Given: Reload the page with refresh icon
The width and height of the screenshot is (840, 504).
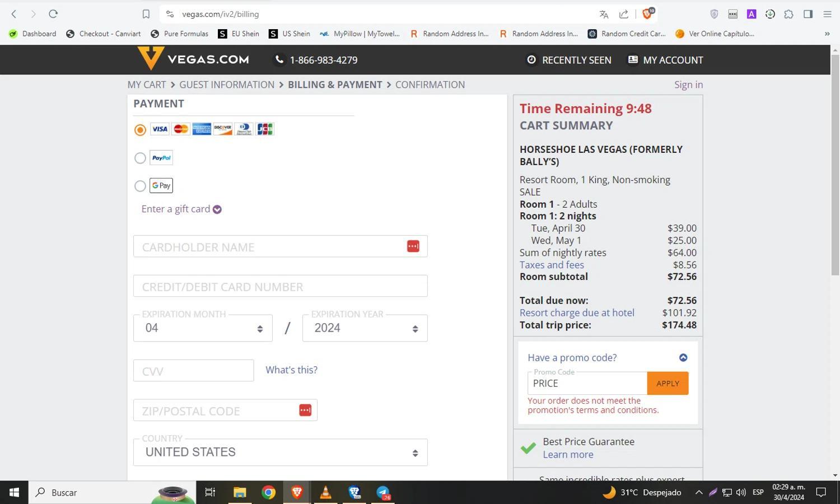Looking at the screenshot, I should coord(53,14).
